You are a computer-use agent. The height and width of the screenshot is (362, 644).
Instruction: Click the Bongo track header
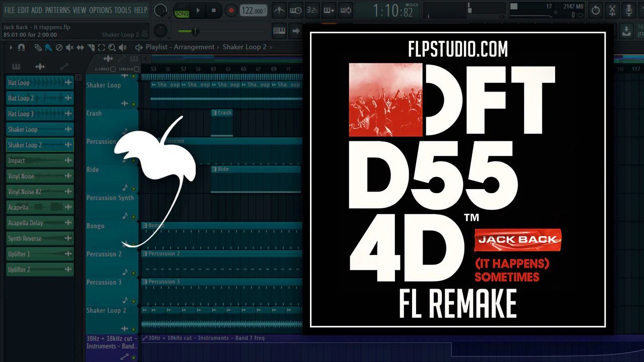click(112, 235)
